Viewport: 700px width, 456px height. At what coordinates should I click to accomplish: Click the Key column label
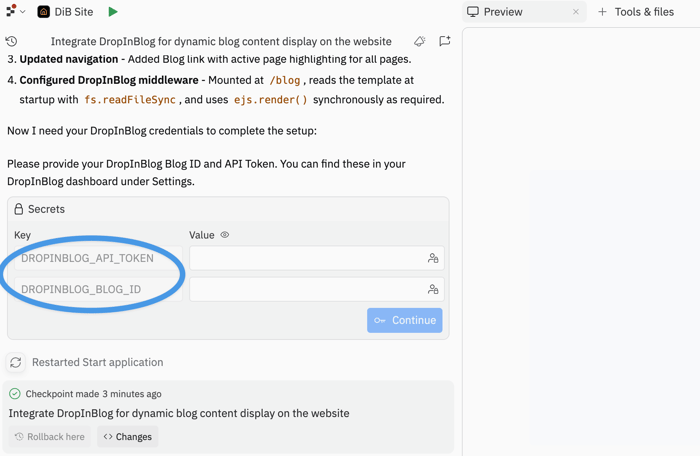(22, 235)
